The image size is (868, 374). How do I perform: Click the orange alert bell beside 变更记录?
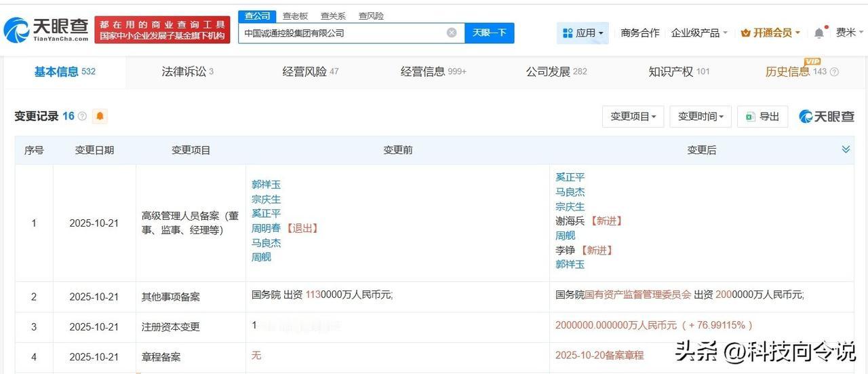click(100, 116)
